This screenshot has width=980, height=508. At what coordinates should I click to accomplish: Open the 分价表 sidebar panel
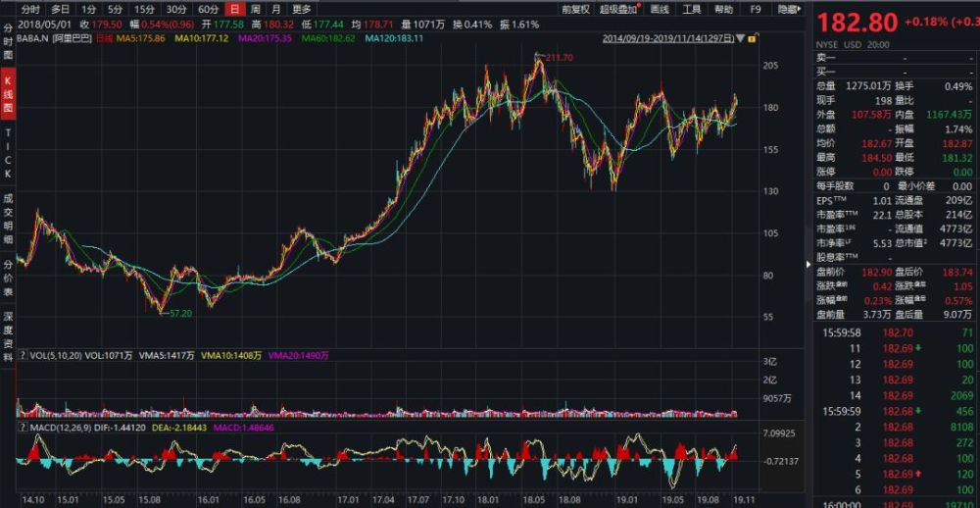point(8,279)
